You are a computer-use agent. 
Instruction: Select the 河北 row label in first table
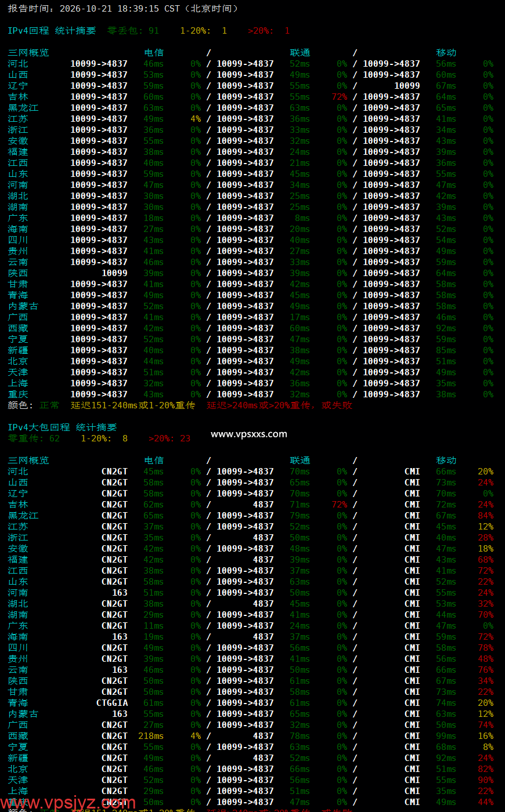click(18, 64)
